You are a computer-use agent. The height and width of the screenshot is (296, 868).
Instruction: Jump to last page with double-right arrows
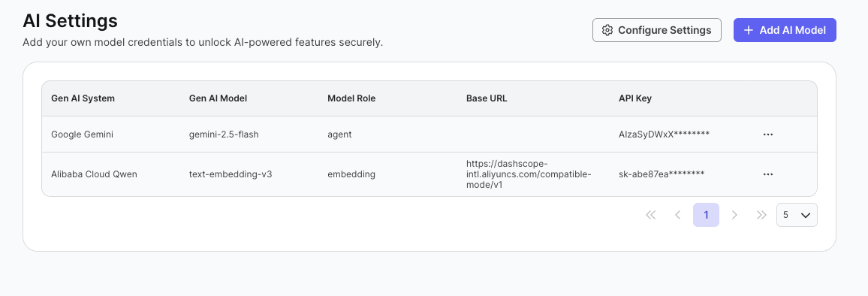click(761, 215)
